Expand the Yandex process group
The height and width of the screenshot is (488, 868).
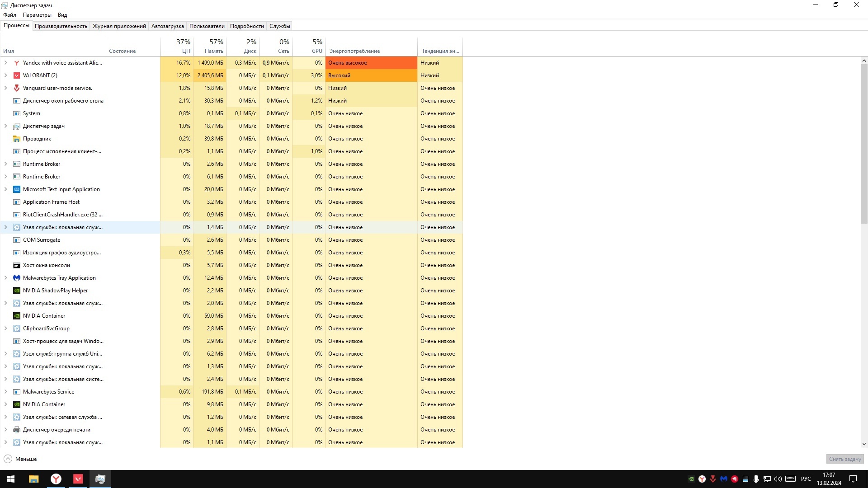click(5, 63)
